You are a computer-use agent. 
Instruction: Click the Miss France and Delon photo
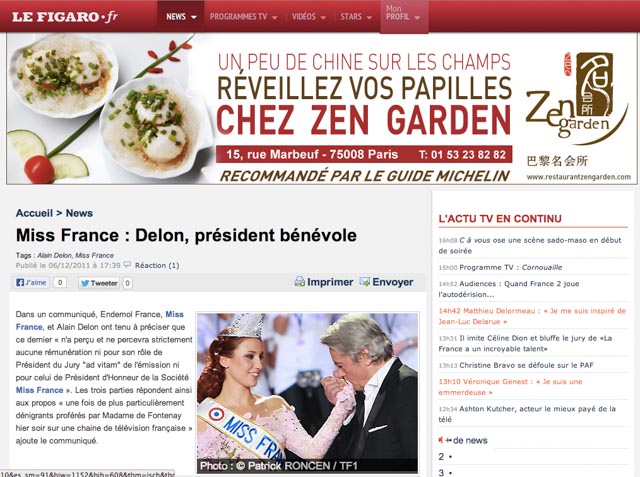(x=307, y=393)
